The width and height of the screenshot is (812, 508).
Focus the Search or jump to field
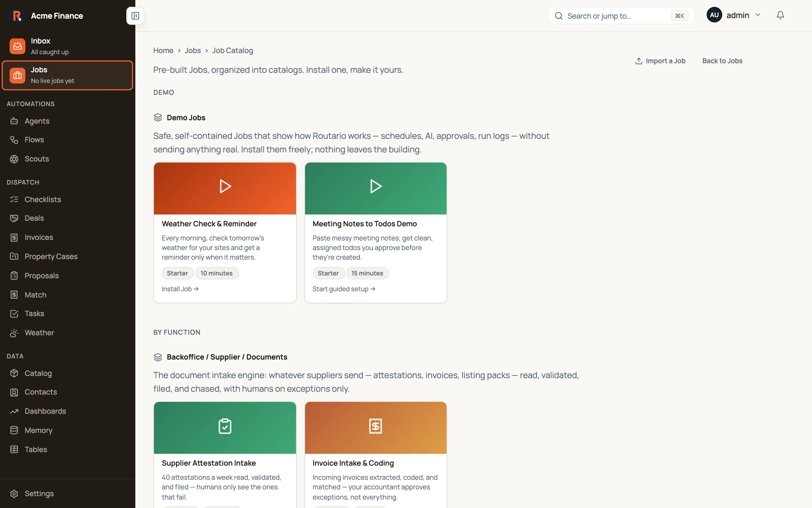click(x=621, y=16)
